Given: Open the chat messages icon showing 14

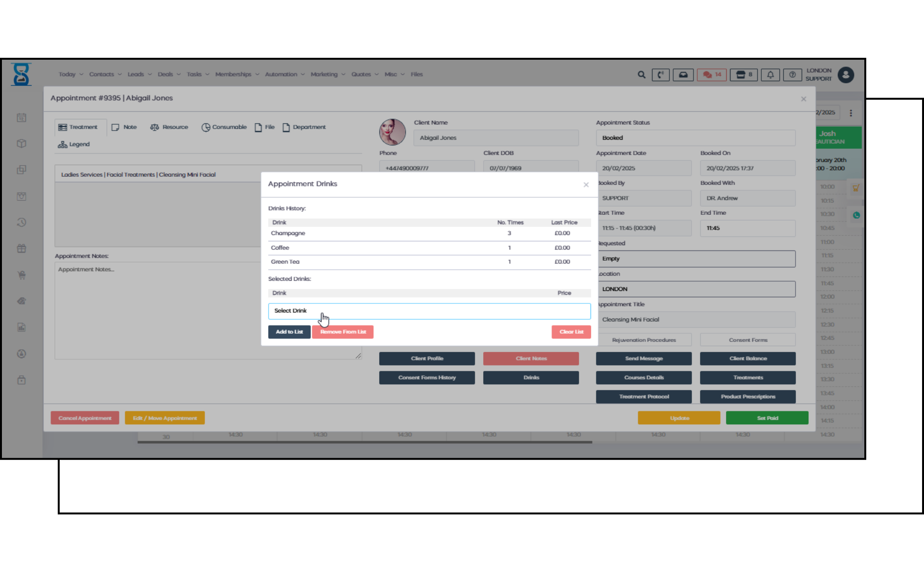Looking at the screenshot, I should click(711, 75).
